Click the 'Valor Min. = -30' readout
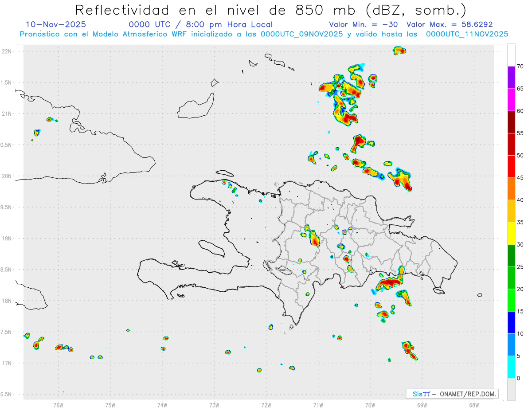532x411 pixels. click(363, 24)
